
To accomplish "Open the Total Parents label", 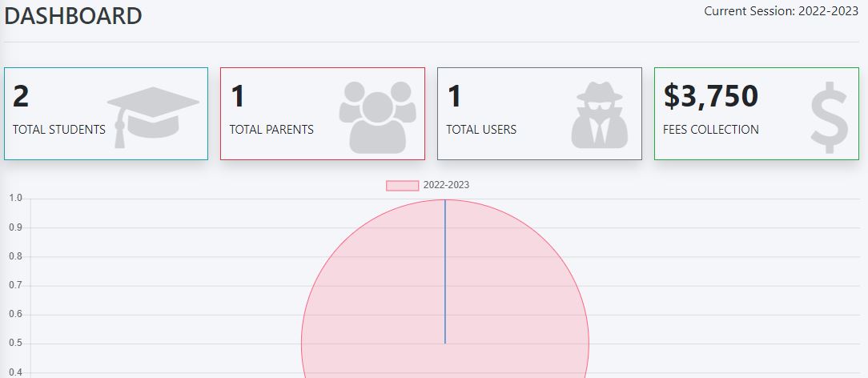I will point(271,130).
